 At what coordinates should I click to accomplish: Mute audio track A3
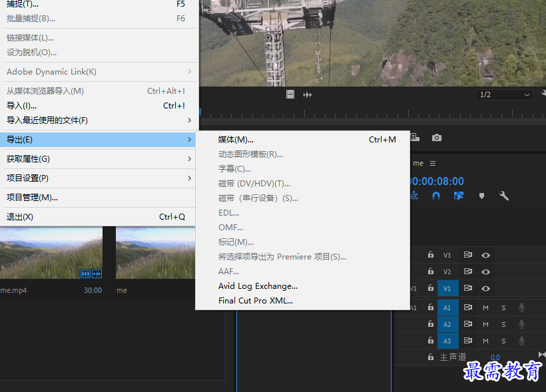pos(486,341)
